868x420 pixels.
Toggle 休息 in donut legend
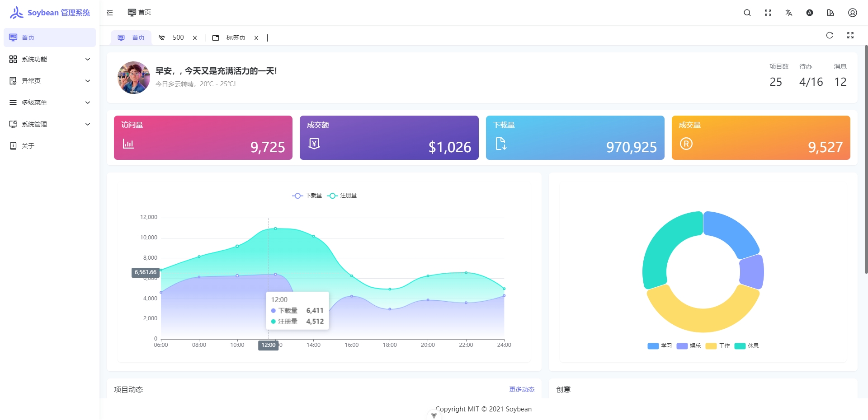746,346
